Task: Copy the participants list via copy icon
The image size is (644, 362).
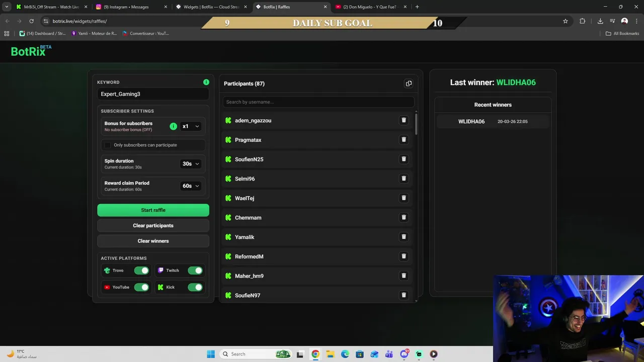Action: 409,83
